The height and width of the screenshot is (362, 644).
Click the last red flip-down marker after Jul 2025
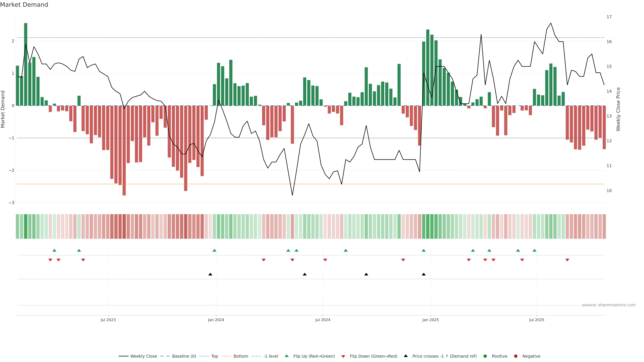tap(567, 260)
